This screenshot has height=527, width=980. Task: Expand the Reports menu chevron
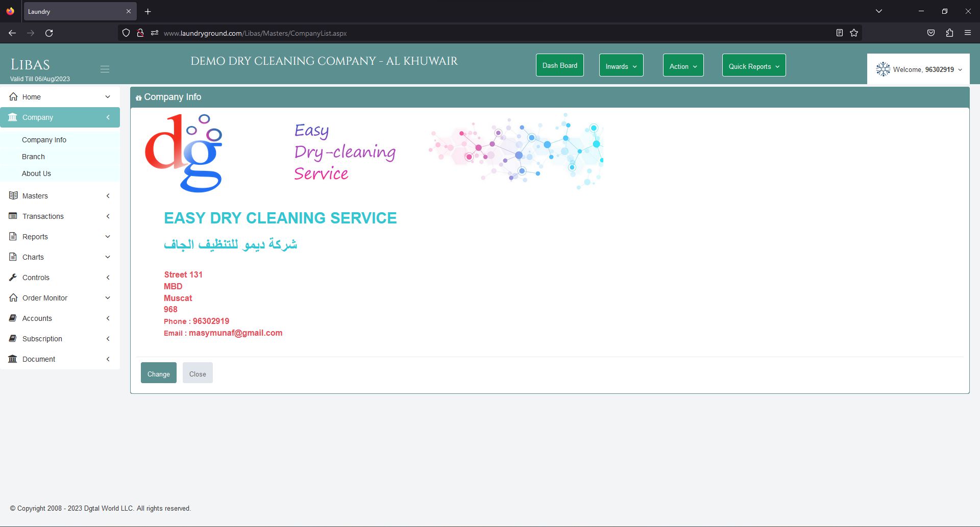pyautogui.click(x=108, y=237)
